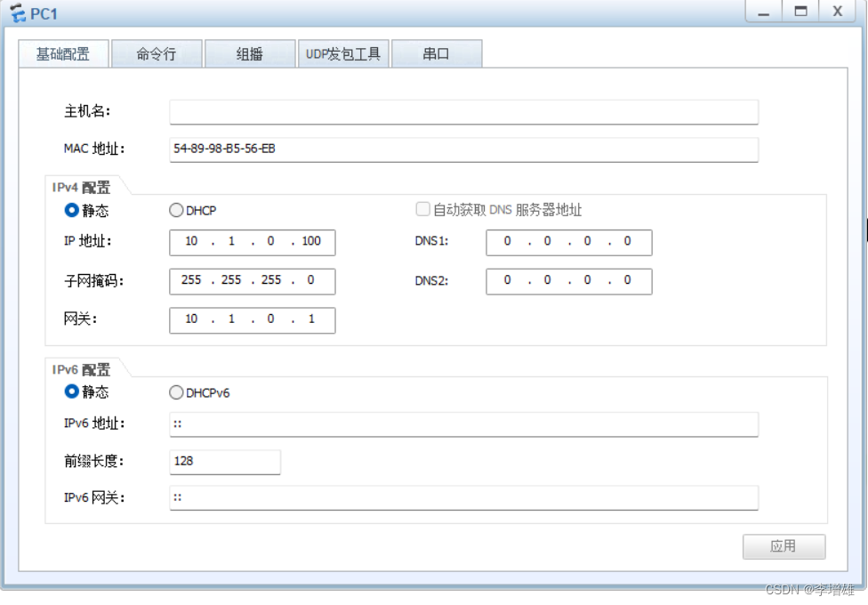
Task: Click the IPv6 配置 group title
Action: (82, 369)
